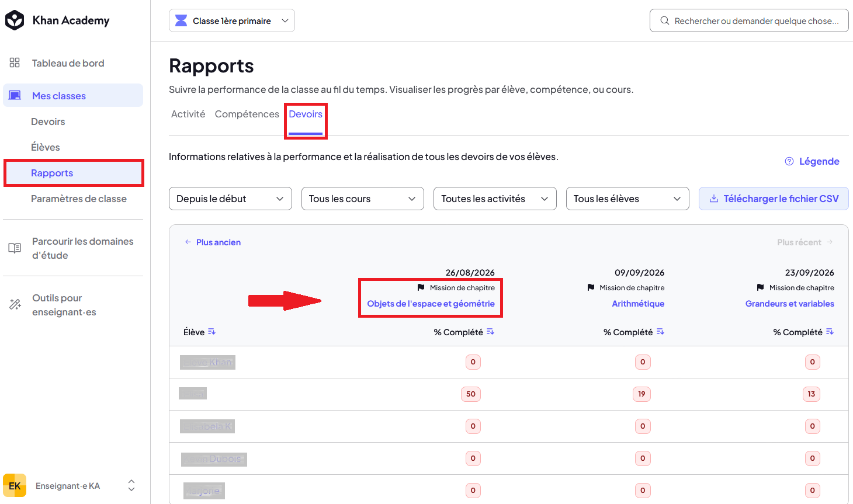Image resolution: width=853 pixels, height=504 pixels.
Task: Click the 26/08/2026 date header
Action: pos(470,273)
